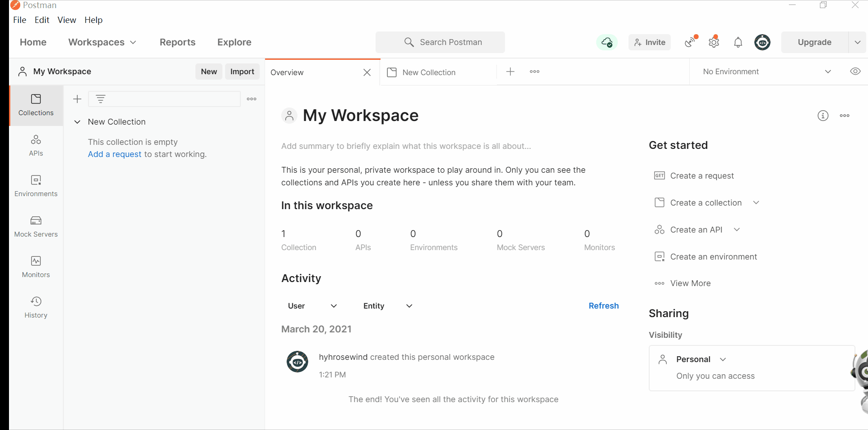Click the hyhrosewind activity avatar
This screenshot has height=430, width=868.
[x=297, y=362]
